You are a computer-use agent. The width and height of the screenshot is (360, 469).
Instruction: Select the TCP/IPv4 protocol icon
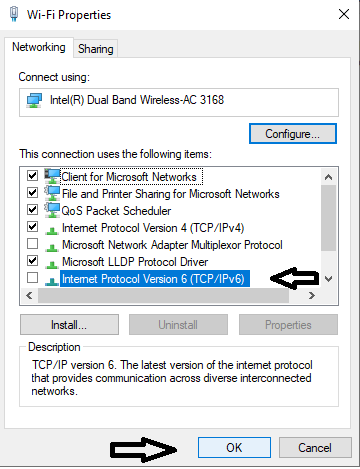52,230
